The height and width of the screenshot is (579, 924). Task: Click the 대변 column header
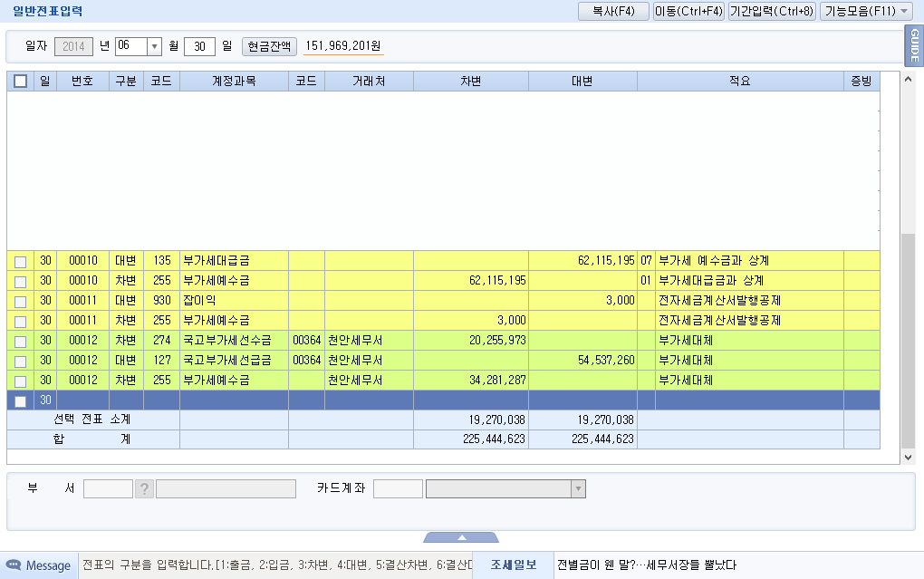[582, 82]
